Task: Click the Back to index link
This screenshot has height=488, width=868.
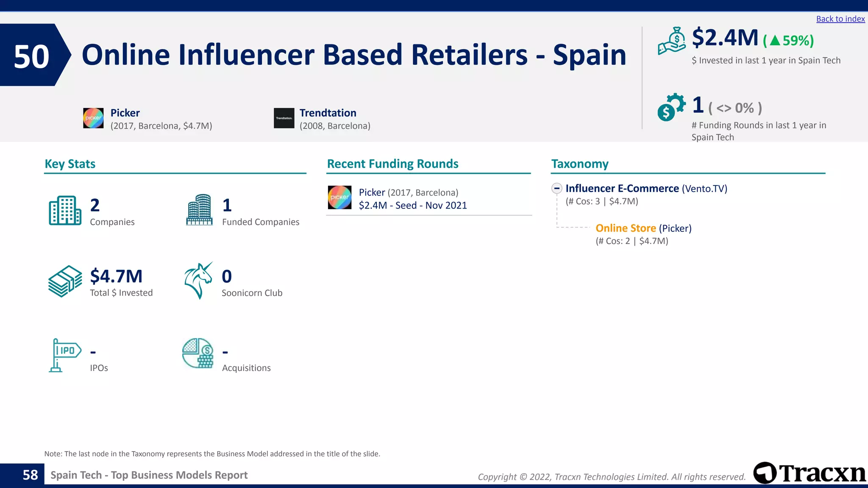Action: (840, 19)
